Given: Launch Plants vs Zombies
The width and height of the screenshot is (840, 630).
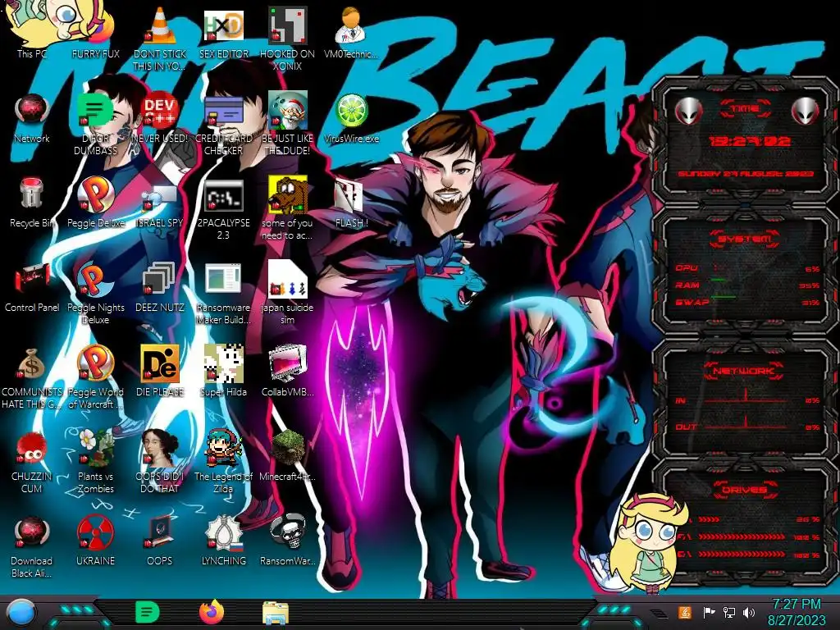Looking at the screenshot, I should (96, 461).
